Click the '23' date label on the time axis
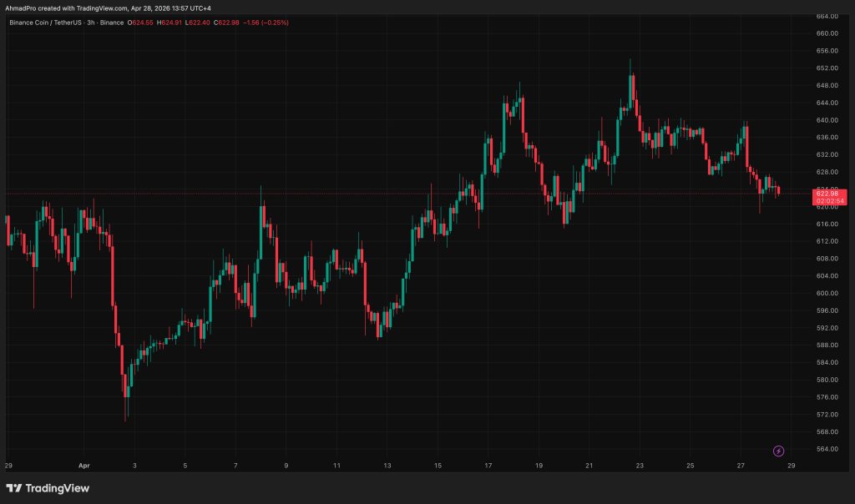 point(640,465)
